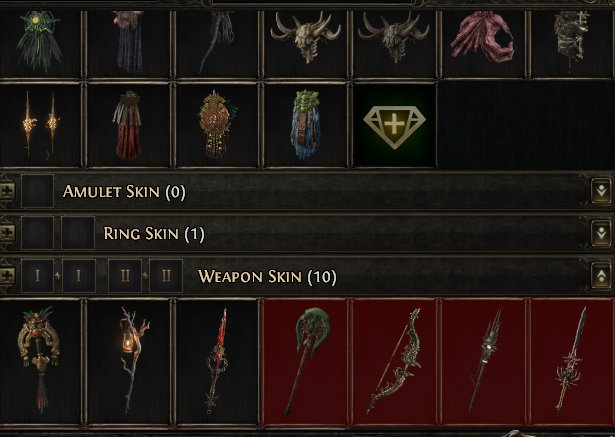Expand the Amulet Skin section arrow
Viewport: 615px width, 437px height.
[x=601, y=191]
